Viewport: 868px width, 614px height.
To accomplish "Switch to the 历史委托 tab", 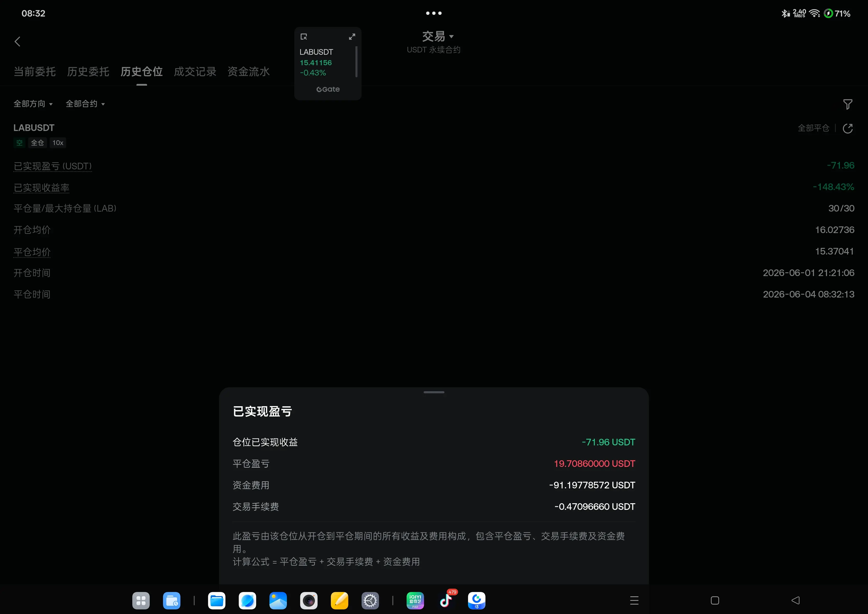I will coord(88,71).
